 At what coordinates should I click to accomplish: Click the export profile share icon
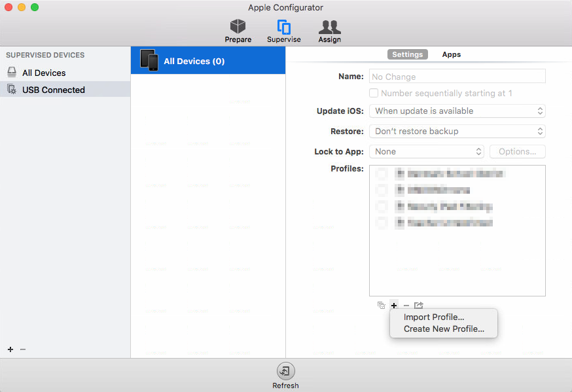point(418,305)
